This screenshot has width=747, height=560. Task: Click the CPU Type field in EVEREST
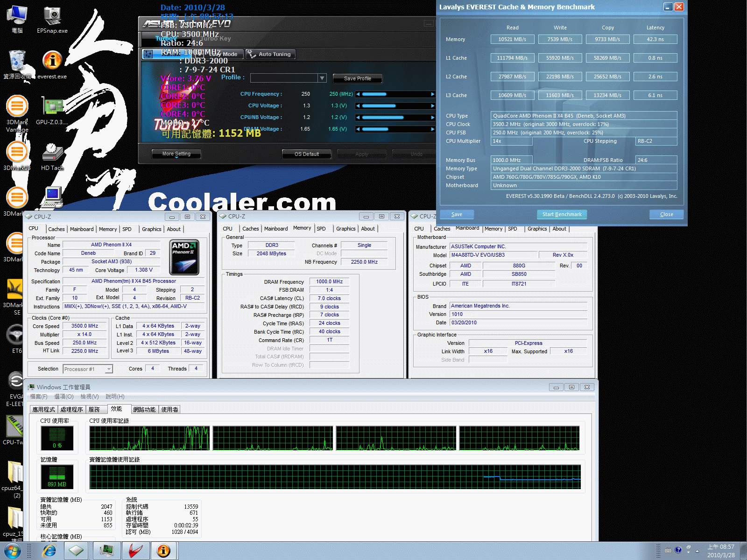(584, 116)
